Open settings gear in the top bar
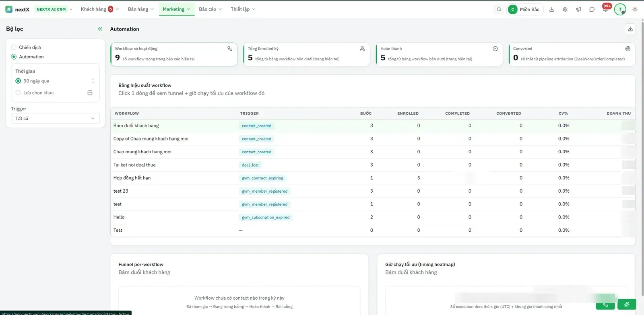This screenshot has height=315, width=644. pos(565,9)
